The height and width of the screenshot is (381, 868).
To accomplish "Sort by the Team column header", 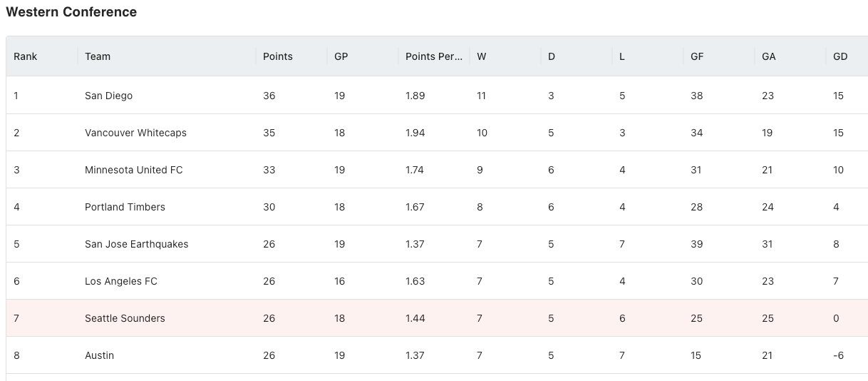I will point(167,56).
